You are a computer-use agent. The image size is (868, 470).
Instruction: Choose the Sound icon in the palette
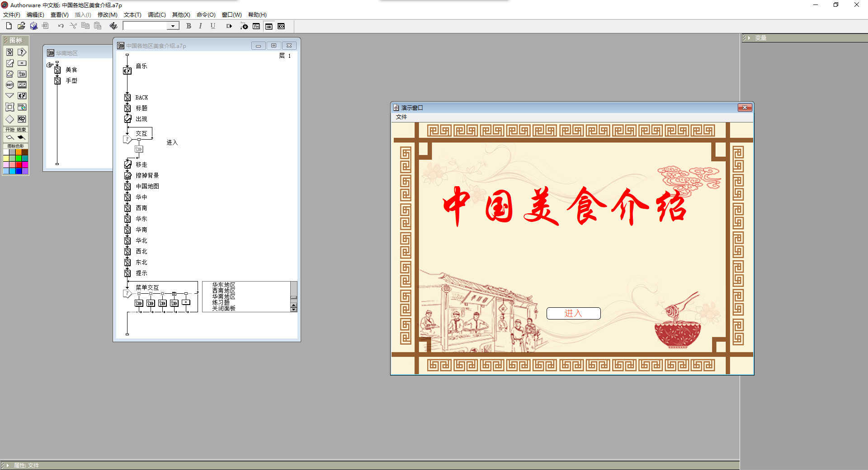point(22,96)
